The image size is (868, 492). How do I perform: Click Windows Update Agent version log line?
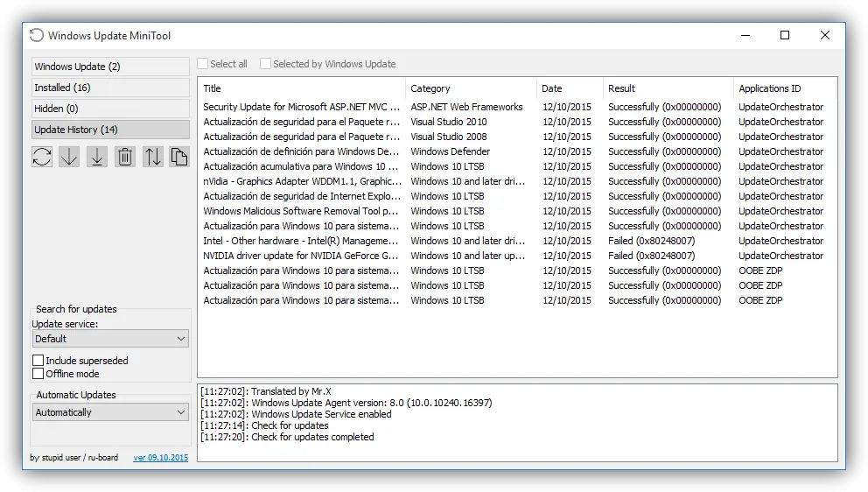coord(346,403)
